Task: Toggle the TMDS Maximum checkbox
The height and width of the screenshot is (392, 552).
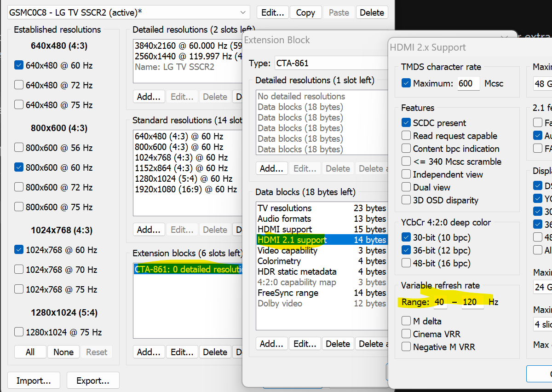Action: (x=406, y=83)
